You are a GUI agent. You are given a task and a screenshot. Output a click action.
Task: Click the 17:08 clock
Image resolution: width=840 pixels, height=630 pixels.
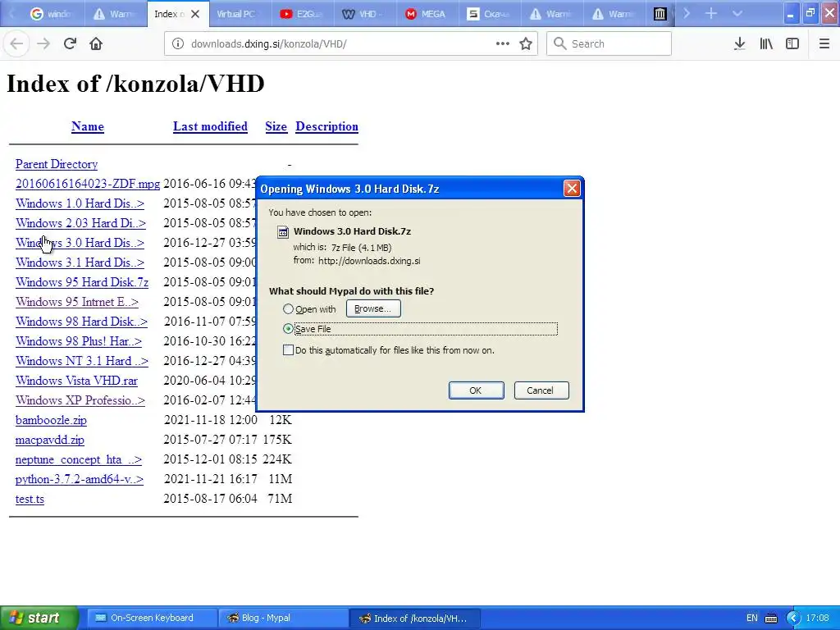click(x=818, y=619)
